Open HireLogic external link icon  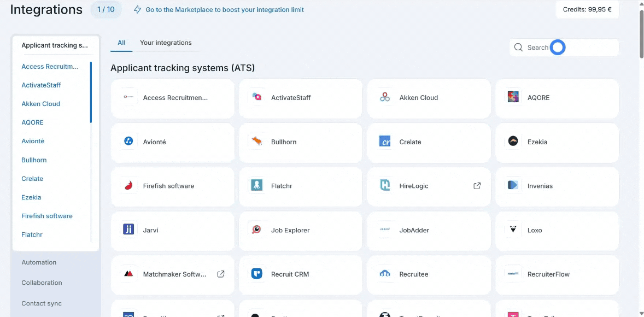477,186
